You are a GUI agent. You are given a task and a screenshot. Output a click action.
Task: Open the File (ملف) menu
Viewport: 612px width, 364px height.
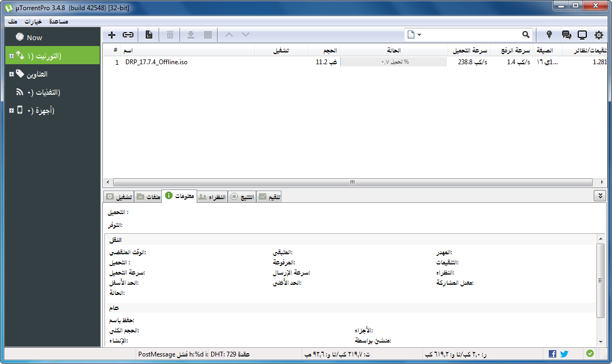13,21
